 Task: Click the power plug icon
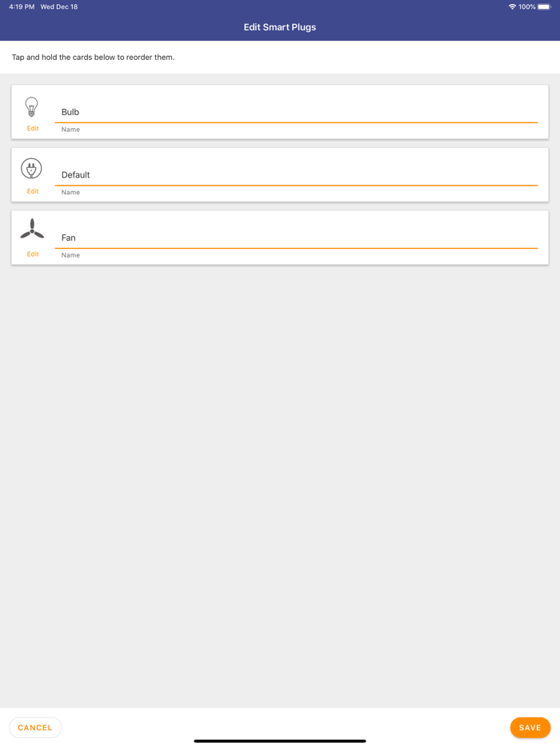[31, 168]
